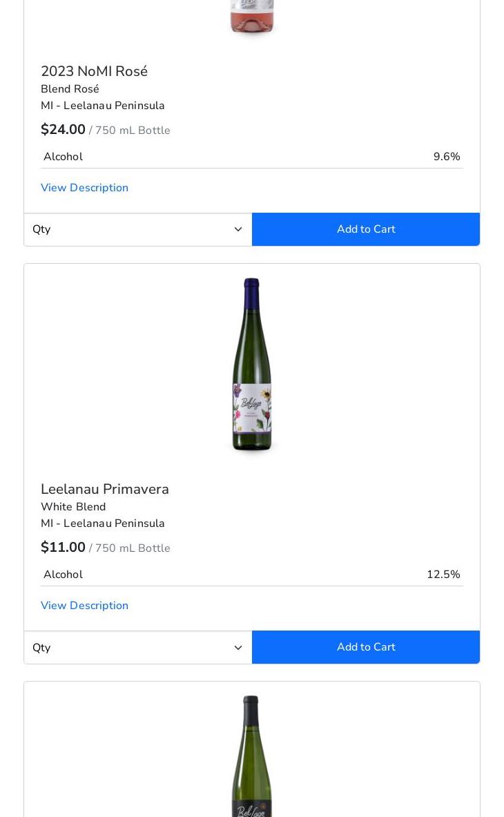View Description for 2023 NoMI Rosé
Viewport: 504px width, 817px height.
pyautogui.click(x=84, y=188)
